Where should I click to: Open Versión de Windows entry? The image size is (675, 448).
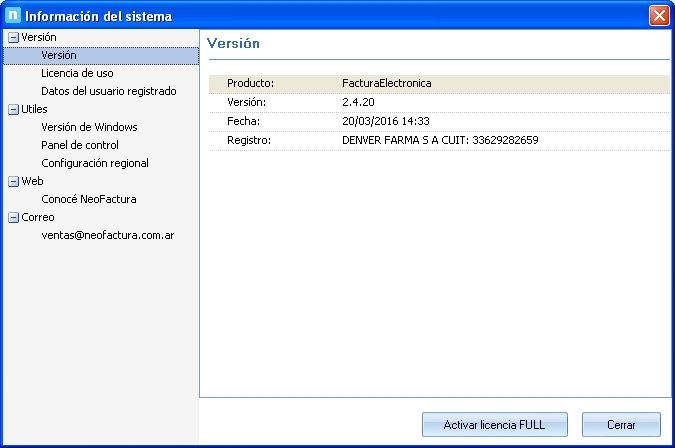point(89,127)
